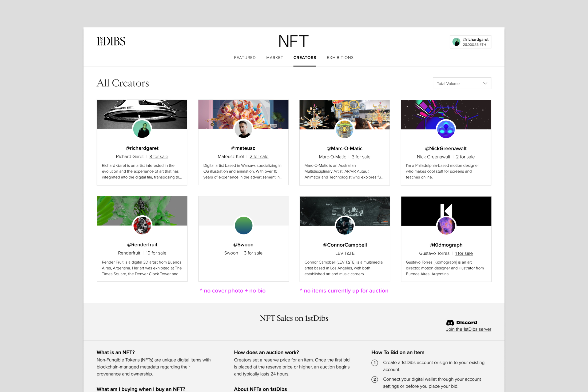Click the @NickGreenawalt username

pyautogui.click(x=446, y=149)
